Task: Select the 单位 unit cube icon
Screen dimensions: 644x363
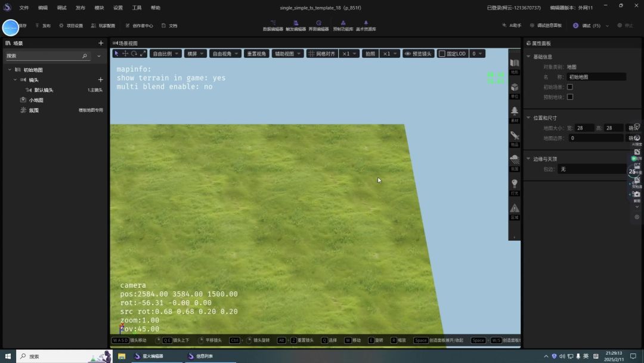Action: (514, 88)
